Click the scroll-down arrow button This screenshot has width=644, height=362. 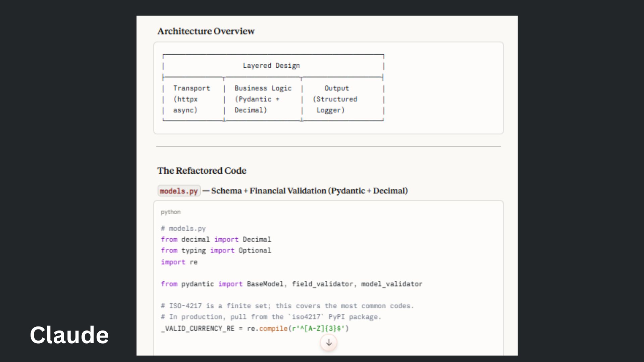[x=328, y=342]
